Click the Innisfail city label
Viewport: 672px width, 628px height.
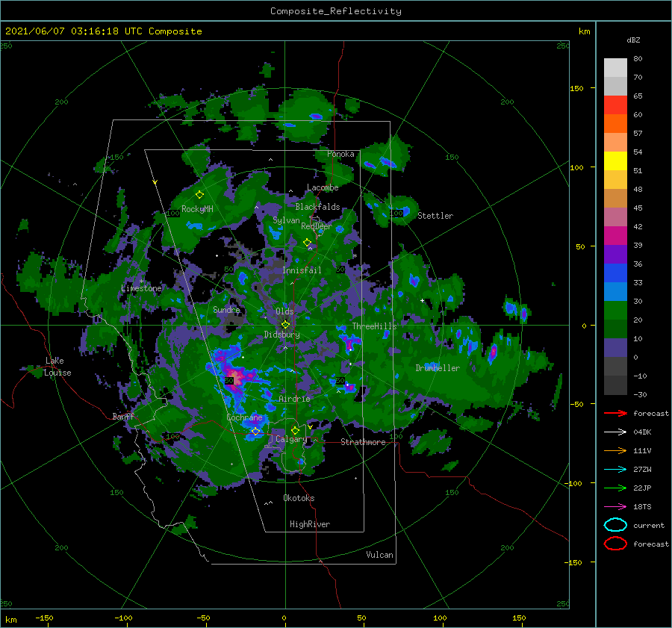(x=302, y=270)
